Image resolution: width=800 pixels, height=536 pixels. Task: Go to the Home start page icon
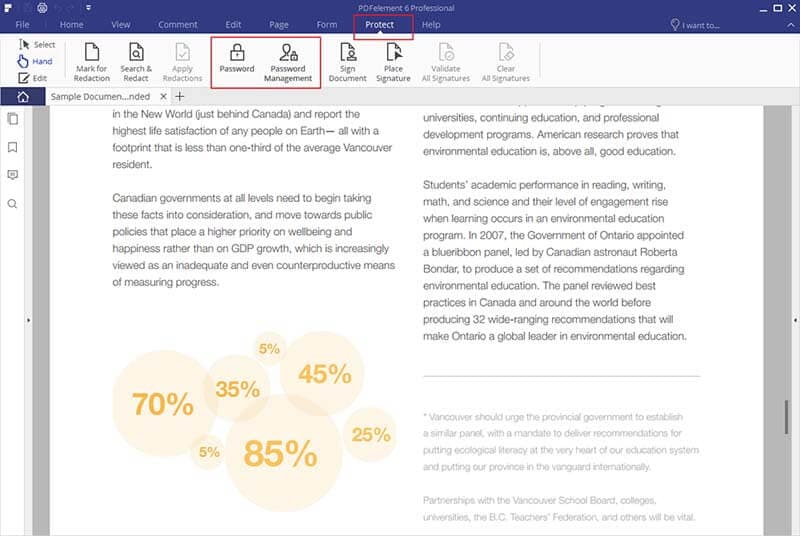(22, 96)
